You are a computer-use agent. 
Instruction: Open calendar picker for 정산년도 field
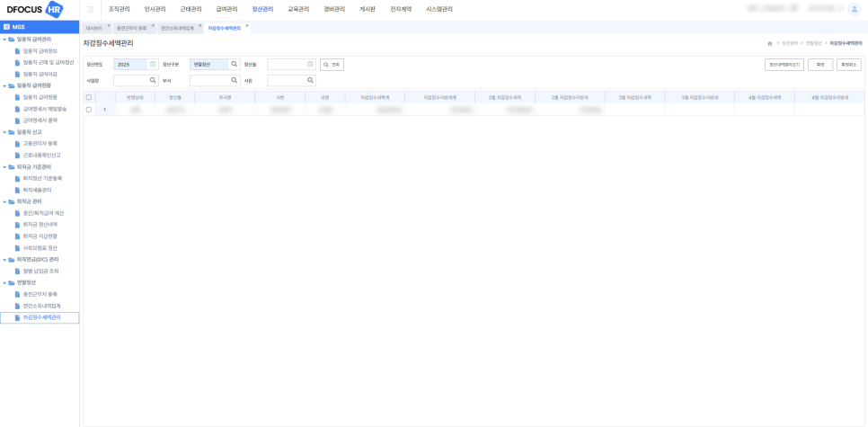pos(152,64)
